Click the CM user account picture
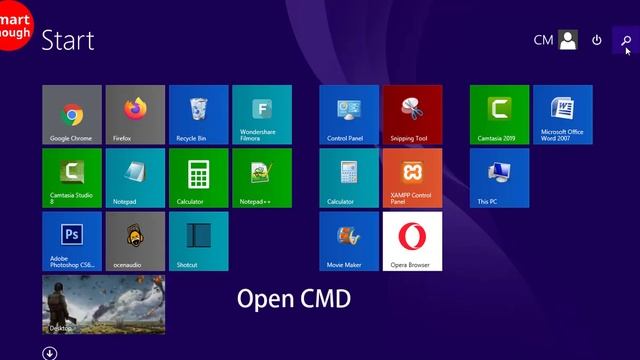The width and height of the screenshot is (640, 360). coord(568,40)
